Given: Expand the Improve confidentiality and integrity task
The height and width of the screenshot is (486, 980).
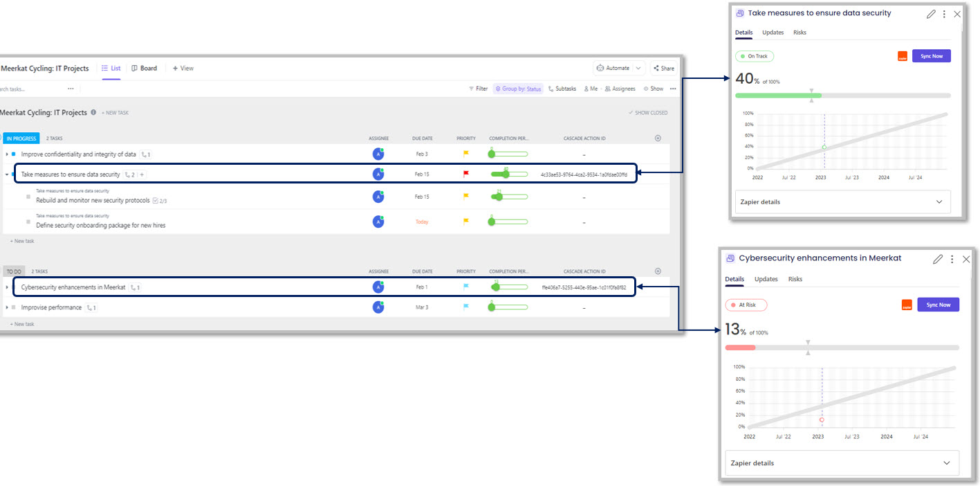Looking at the screenshot, I should (x=7, y=154).
